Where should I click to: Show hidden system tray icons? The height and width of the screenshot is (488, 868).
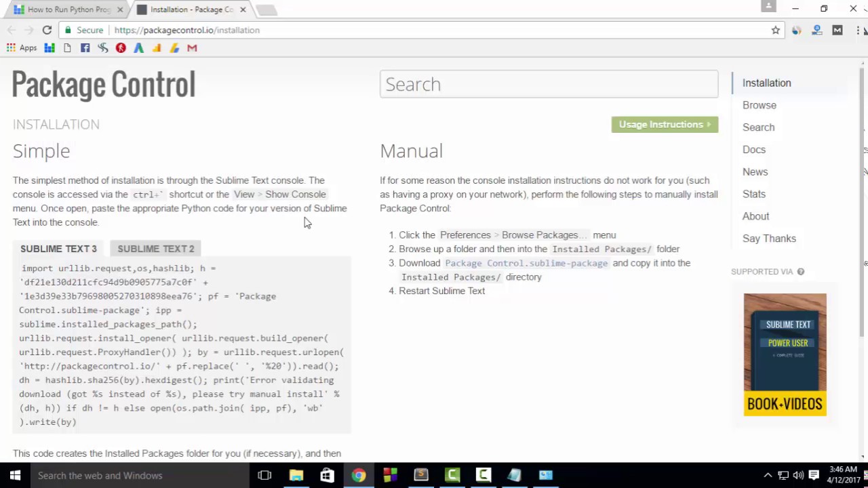768,475
